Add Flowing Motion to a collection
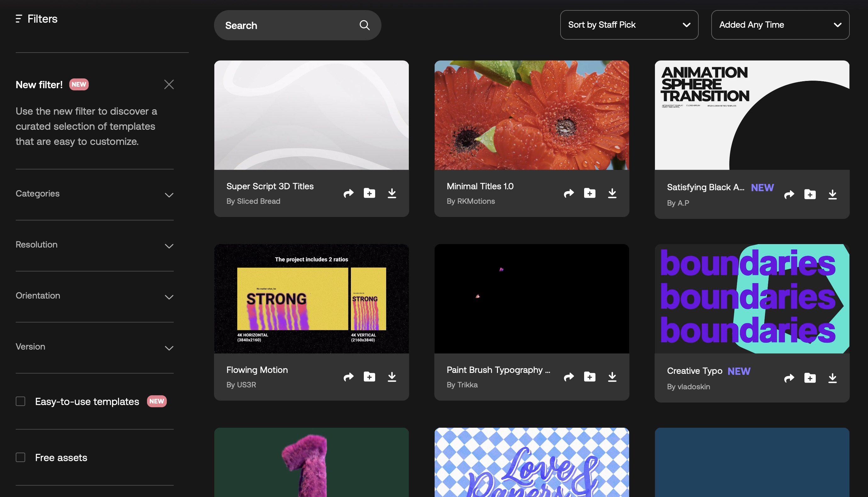 [x=369, y=377]
